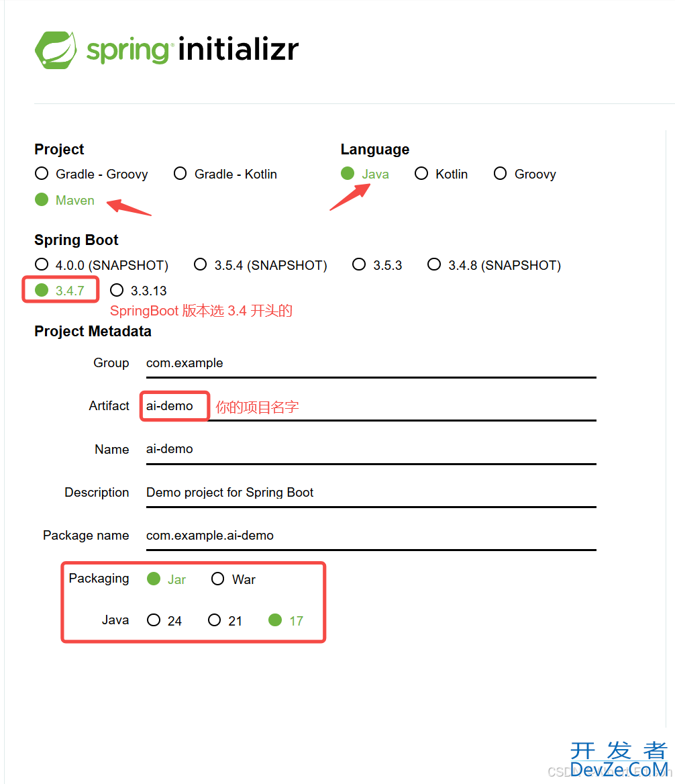Click the Project Metadata heading

coord(93,331)
